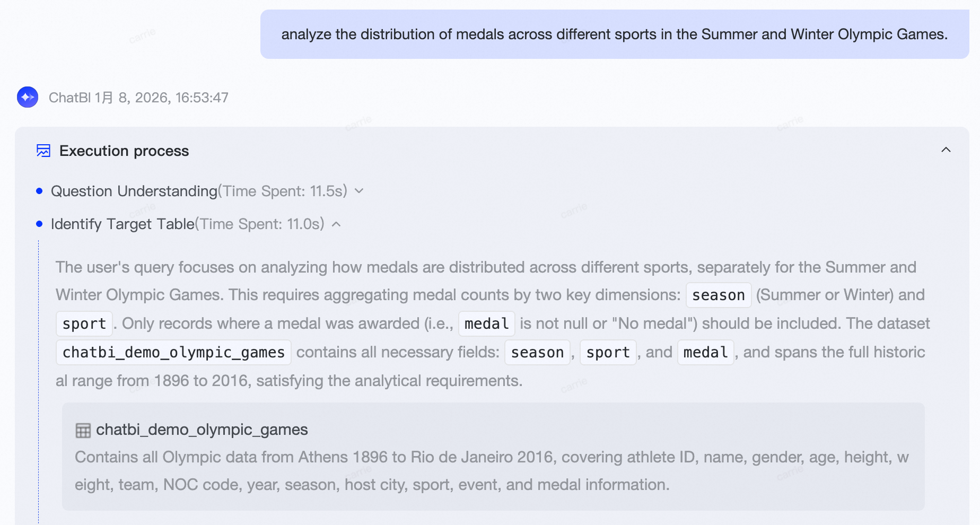Click the Question Understanding step label

(134, 191)
